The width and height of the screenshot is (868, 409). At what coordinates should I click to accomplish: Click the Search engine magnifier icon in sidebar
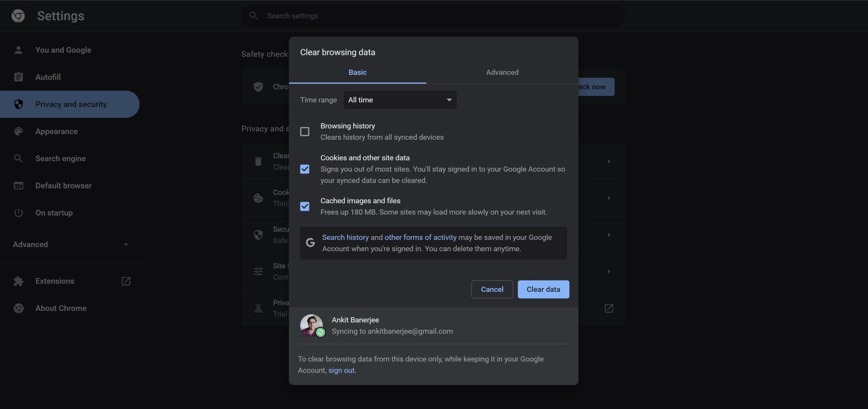[19, 159]
